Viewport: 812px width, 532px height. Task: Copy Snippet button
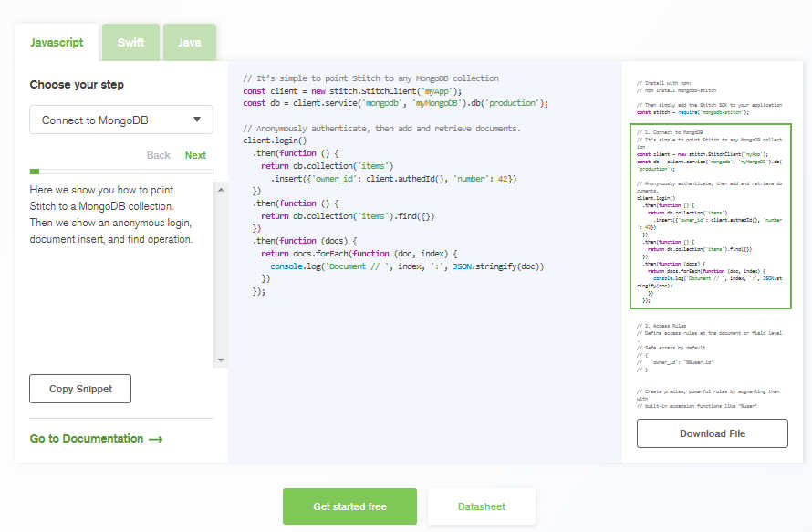80,389
